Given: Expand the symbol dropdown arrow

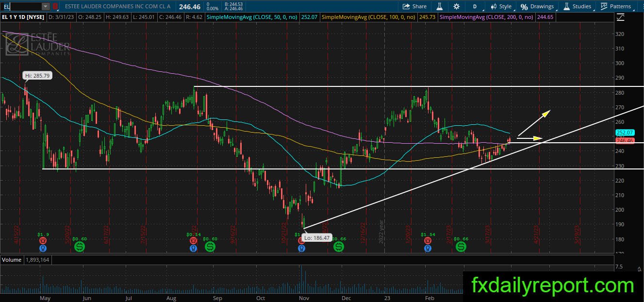Looking at the screenshot, I should pos(46,6).
